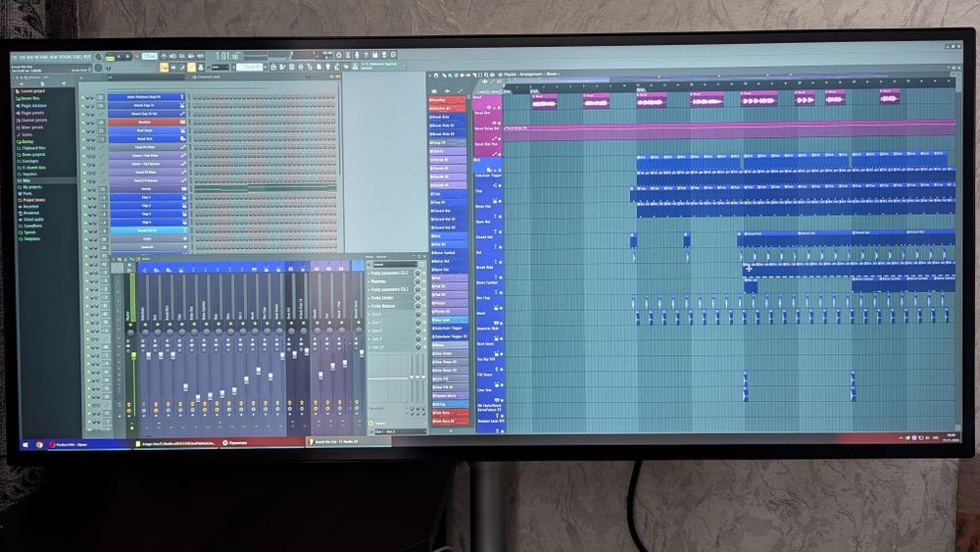Click the Play button in transport
980x552 pixels.
pyautogui.click(x=119, y=57)
